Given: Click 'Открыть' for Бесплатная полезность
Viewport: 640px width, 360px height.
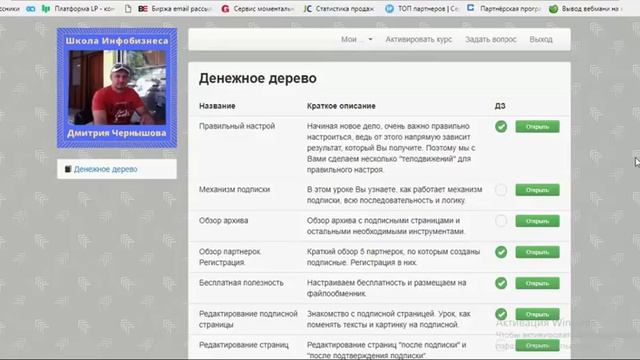Looking at the screenshot, I should click(537, 283).
